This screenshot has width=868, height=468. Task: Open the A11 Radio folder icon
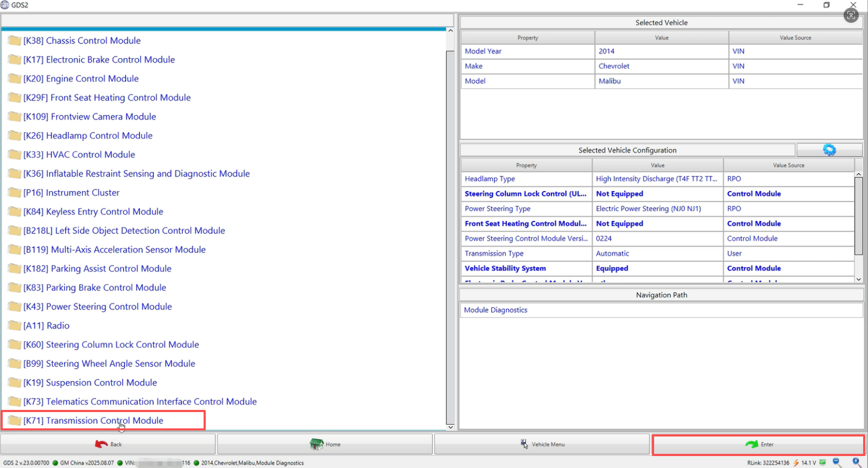pos(15,326)
